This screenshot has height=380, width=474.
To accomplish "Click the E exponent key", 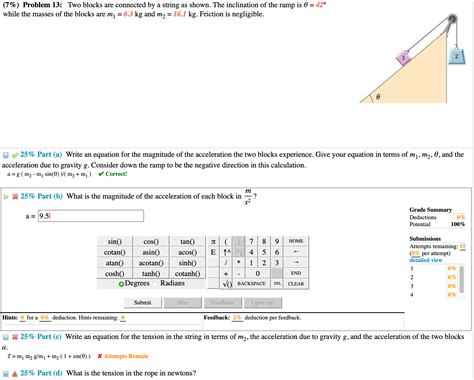I will 213,252.
